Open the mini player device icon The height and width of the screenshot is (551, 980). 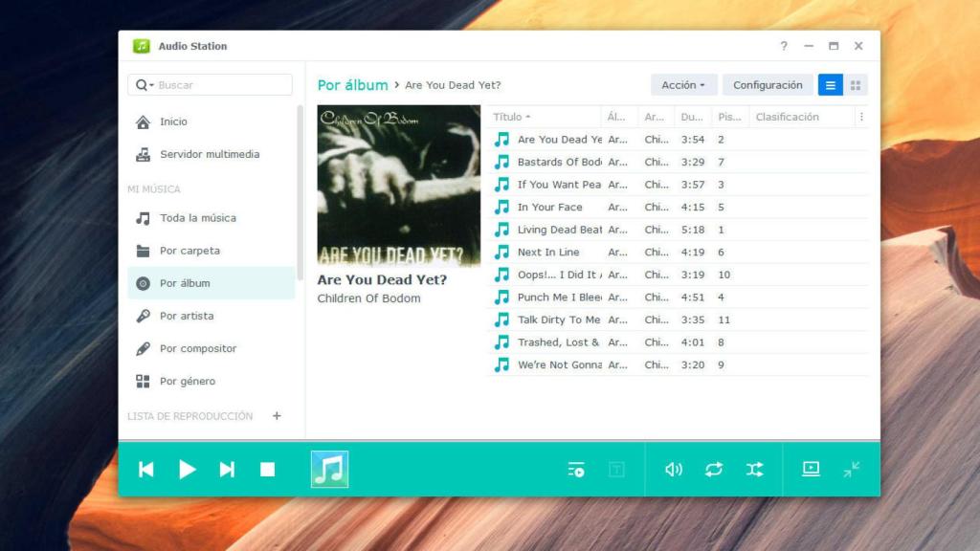tap(811, 469)
